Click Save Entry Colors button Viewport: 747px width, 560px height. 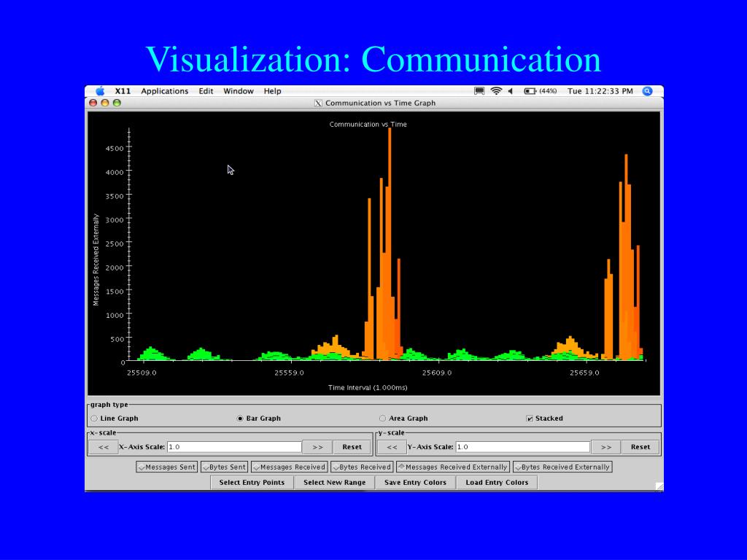[x=415, y=483]
